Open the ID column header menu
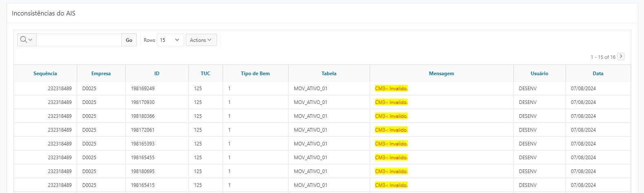This screenshot has width=644, height=193. pyautogui.click(x=157, y=74)
